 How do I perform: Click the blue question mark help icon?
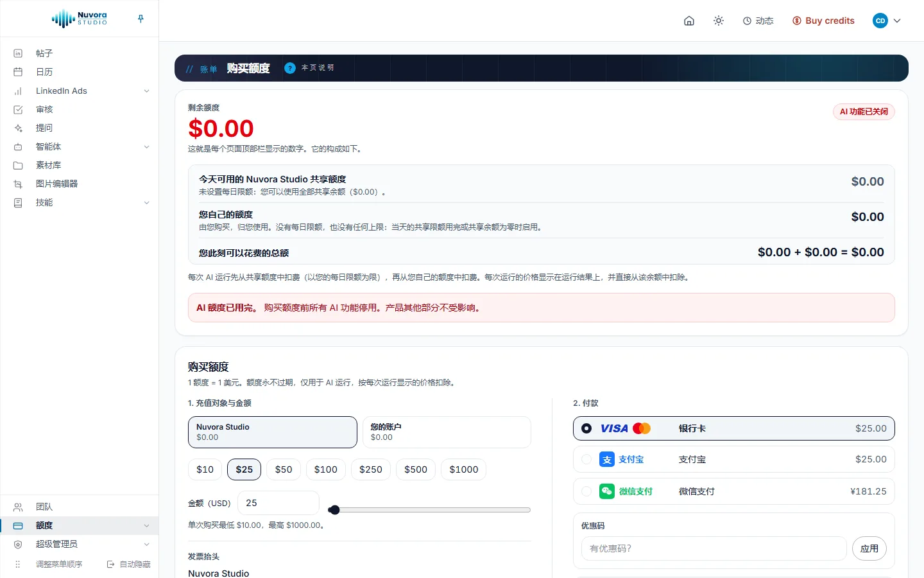(290, 68)
